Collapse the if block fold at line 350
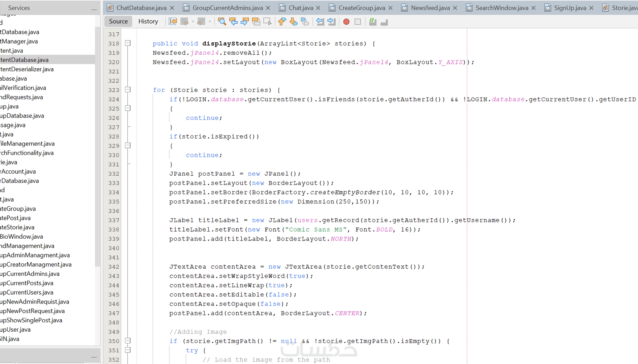Screen dimensions: 638x364 pos(128,341)
